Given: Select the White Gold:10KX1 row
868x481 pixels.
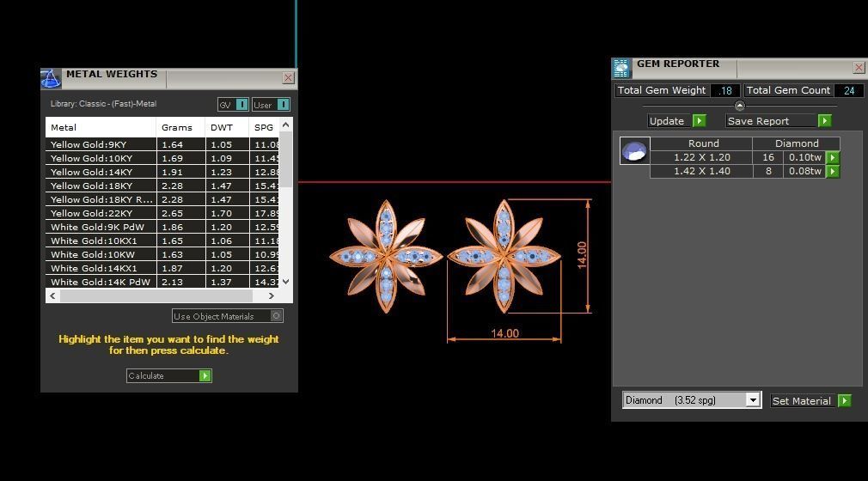Looking at the screenshot, I should pos(162,240).
